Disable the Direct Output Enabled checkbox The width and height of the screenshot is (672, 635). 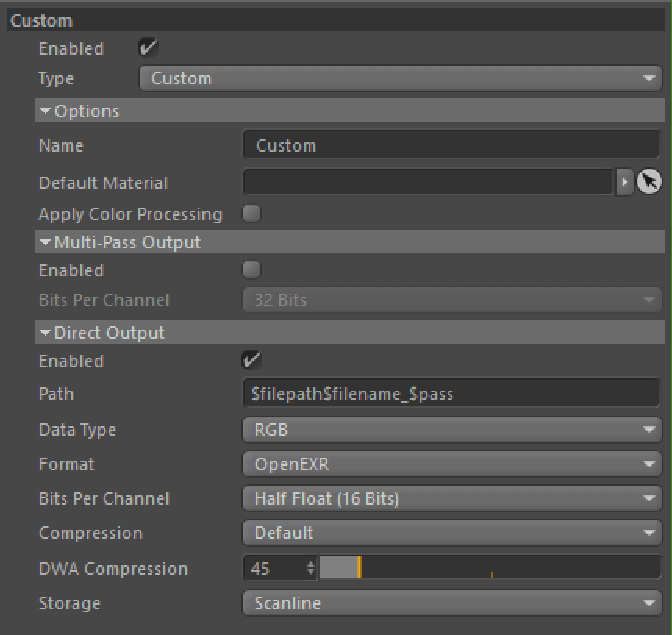click(252, 360)
